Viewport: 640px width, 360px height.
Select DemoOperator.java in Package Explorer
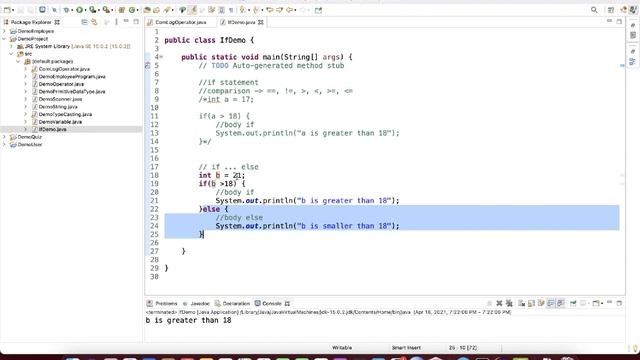[61, 84]
